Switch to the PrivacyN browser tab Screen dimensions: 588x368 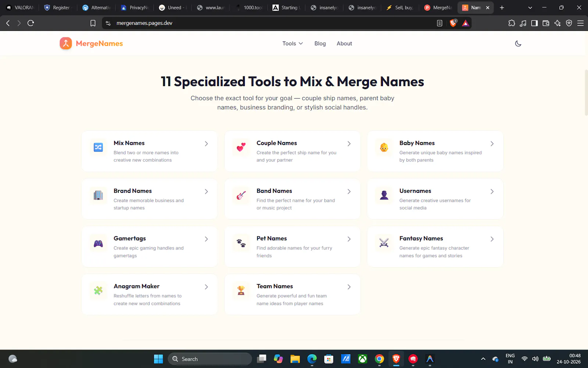135,8
